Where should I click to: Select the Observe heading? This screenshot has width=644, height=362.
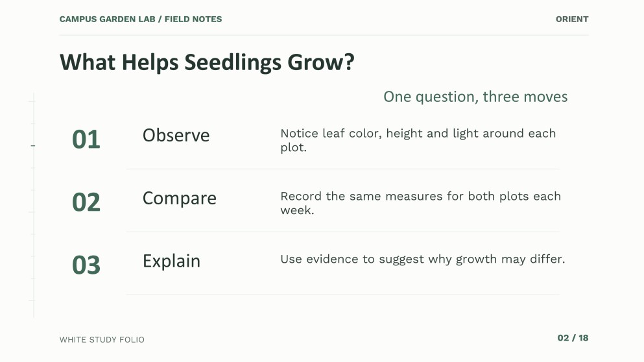[176, 135]
